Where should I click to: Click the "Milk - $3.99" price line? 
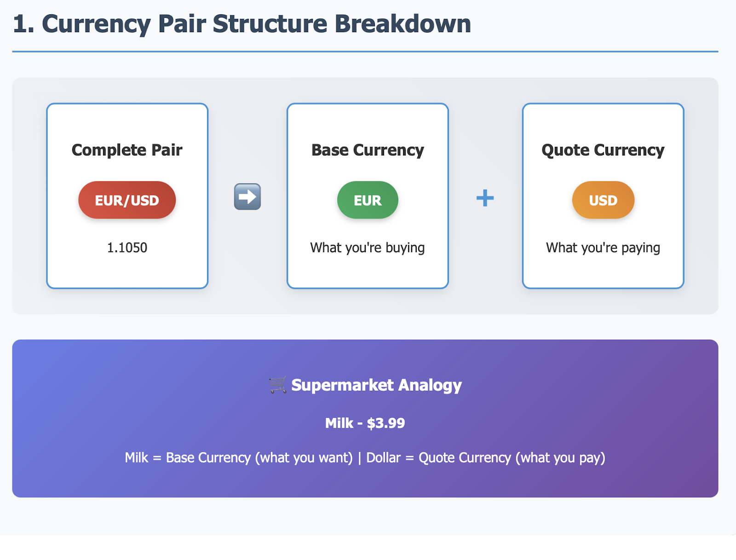click(x=365, y=423)
